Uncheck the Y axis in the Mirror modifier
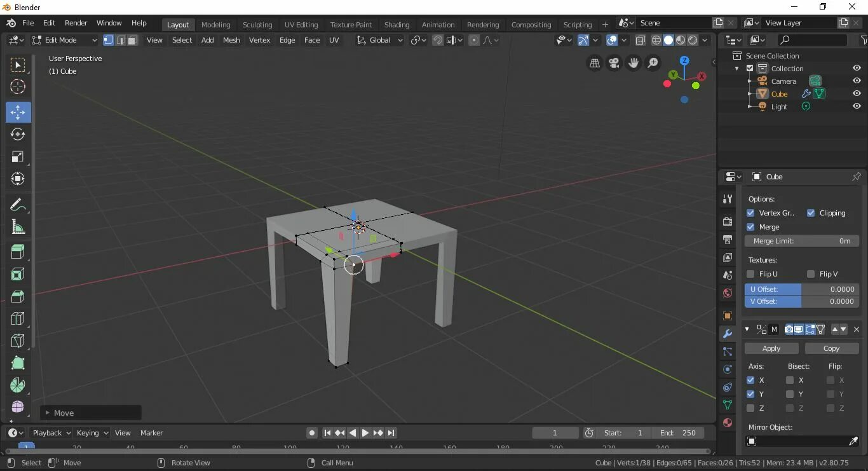This screenshot has width=868, height=471. [750, 394]
